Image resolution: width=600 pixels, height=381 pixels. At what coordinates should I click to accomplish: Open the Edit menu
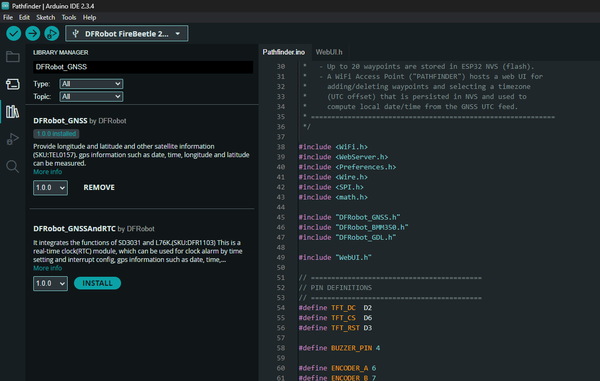24,17
